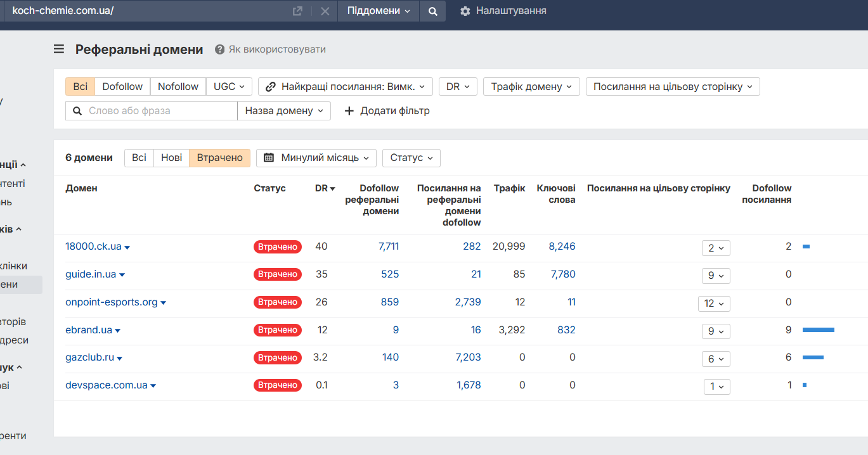Click 2,739 dofollow links value
868x455 pixels.
point(468,302)
